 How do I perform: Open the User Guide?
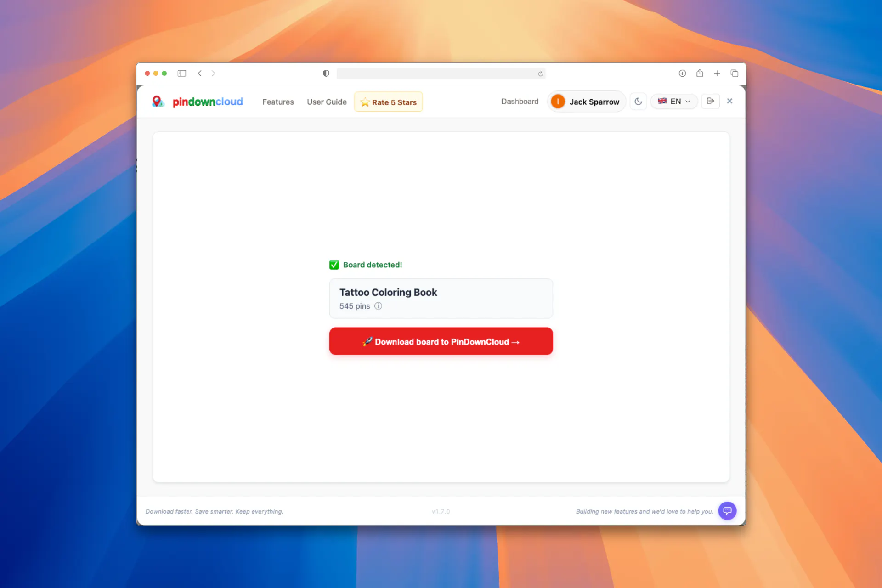coord(327,102)
